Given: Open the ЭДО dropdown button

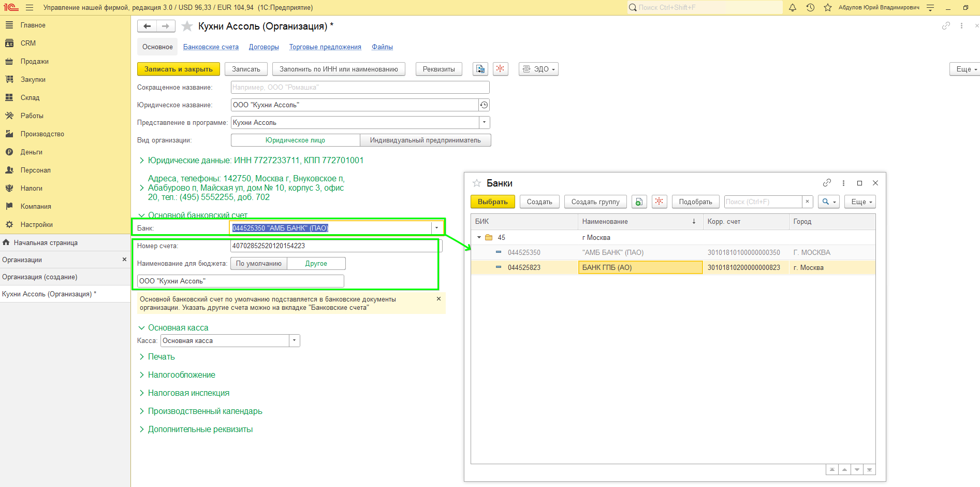Looking at the screenshot, I should coord(538,69).
